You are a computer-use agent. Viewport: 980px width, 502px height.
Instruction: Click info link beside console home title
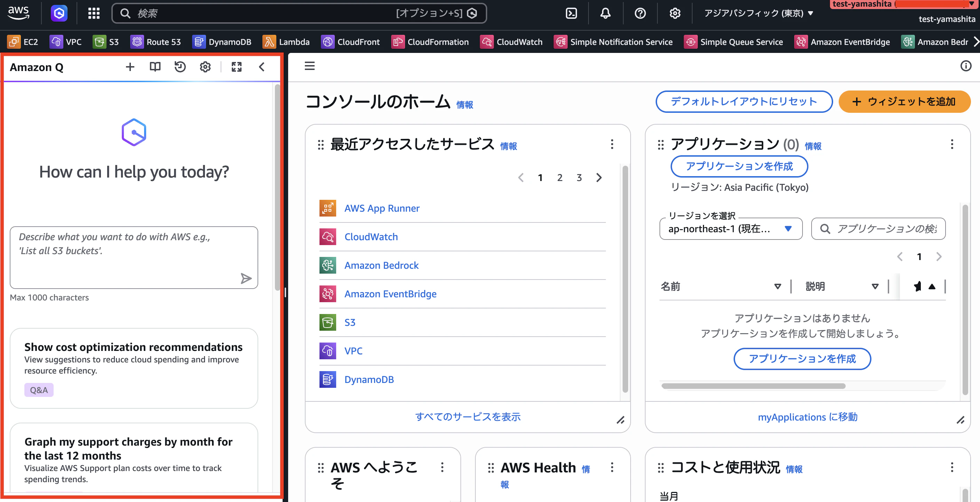coord(465,105)
